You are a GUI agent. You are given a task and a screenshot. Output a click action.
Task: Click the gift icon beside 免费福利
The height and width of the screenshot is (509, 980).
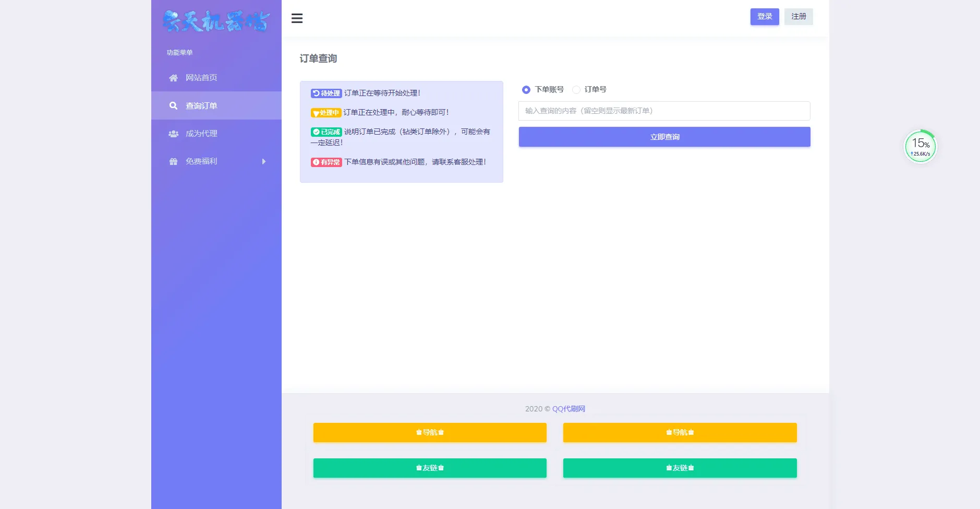(173, 162)
